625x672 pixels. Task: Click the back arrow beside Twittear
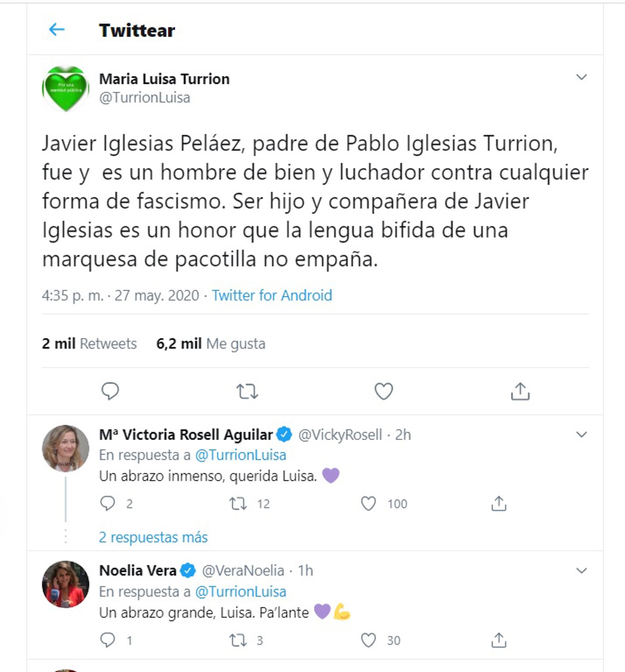(57, 30)
